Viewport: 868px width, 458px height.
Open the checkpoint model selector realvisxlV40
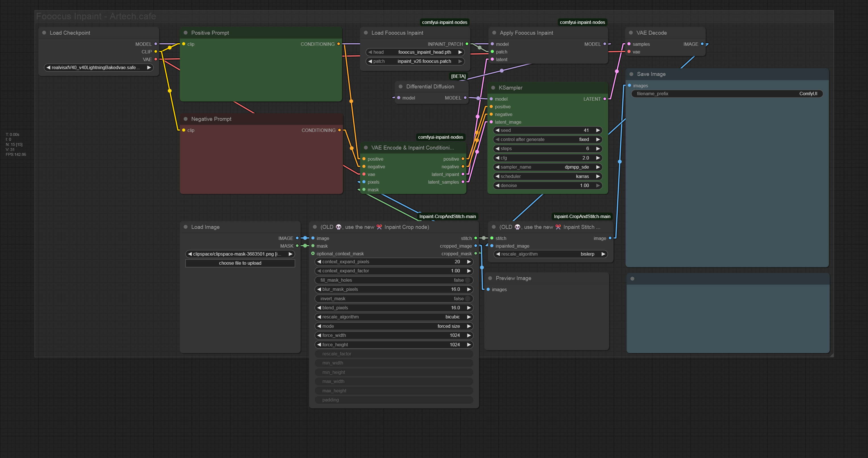[98, 67]
